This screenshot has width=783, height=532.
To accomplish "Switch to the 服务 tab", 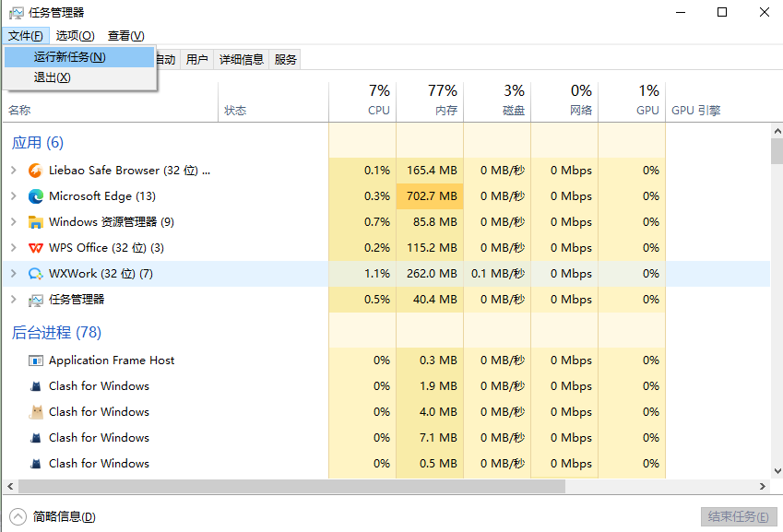I will point(286,60).
